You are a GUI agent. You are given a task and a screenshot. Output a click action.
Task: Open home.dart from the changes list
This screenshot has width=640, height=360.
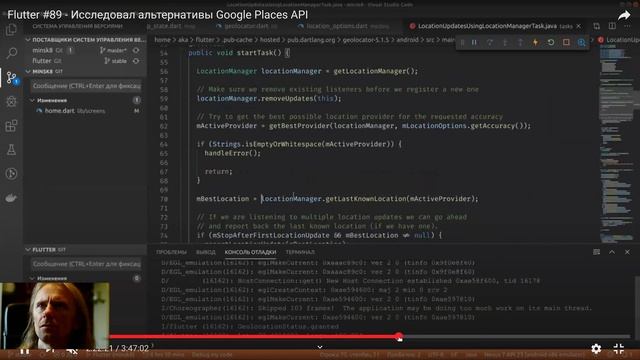click(x=85, y=111)
